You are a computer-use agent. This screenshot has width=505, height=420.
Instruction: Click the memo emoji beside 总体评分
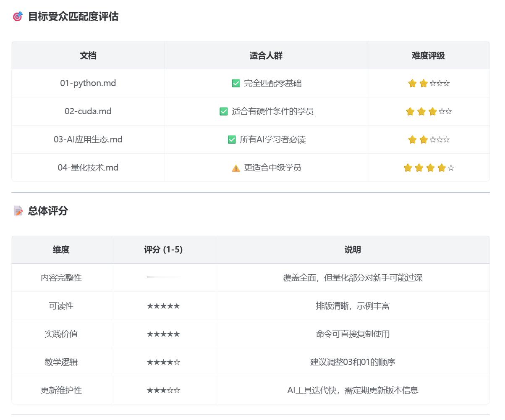coord(18,211)
